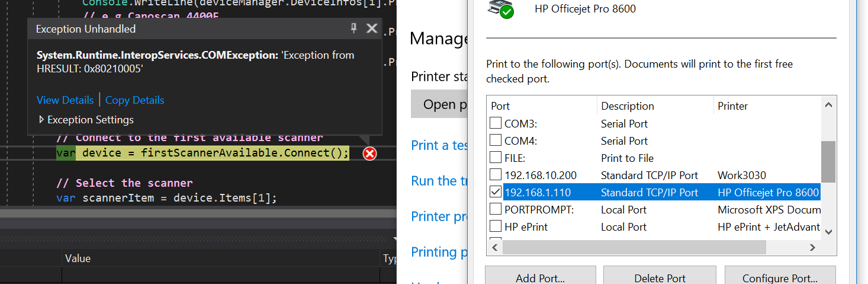Pin the Exception Unhandled popup

point(354,28)
